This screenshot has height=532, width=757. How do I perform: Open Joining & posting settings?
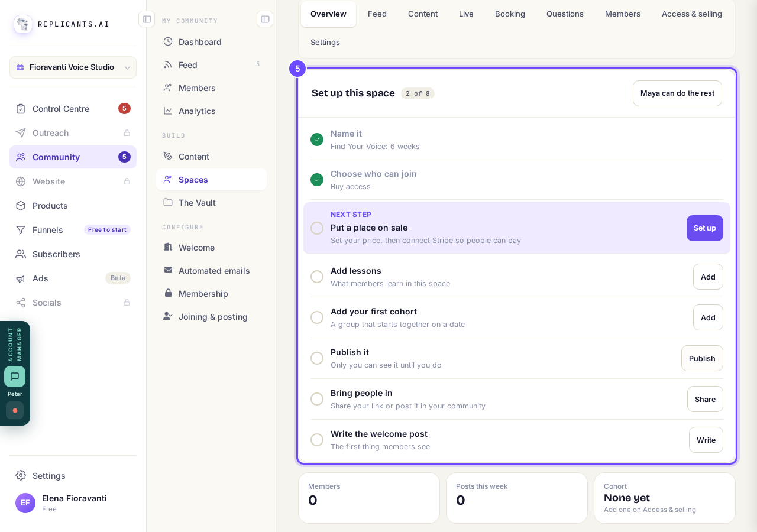tap(211, 317)
